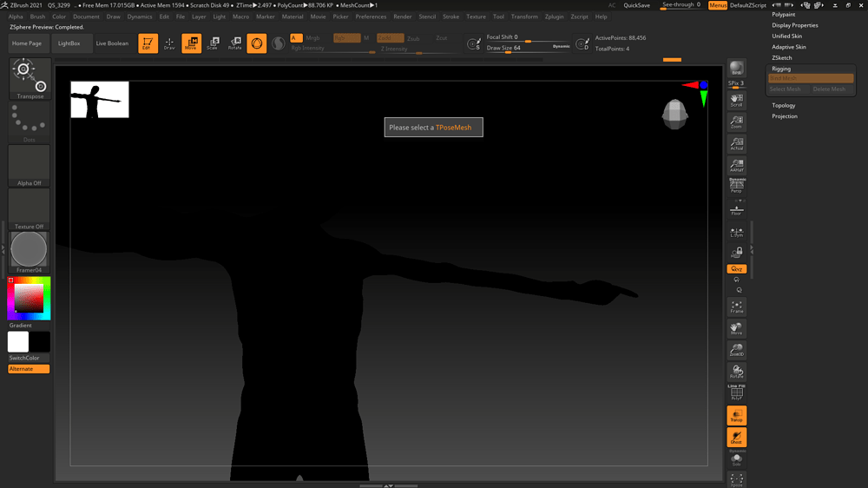Expand the Adaptive Skin subpalette
This screenshot has height=488, width=868.
(x=789, y=47)
